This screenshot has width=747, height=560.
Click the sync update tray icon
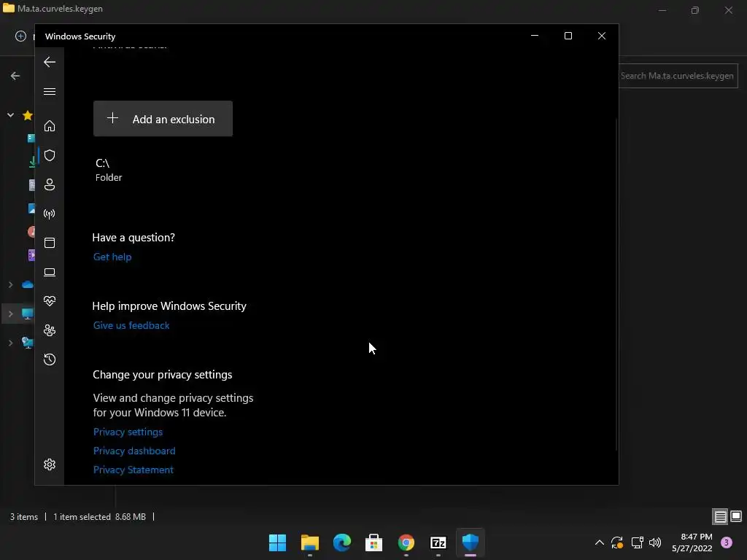[617, 542]
